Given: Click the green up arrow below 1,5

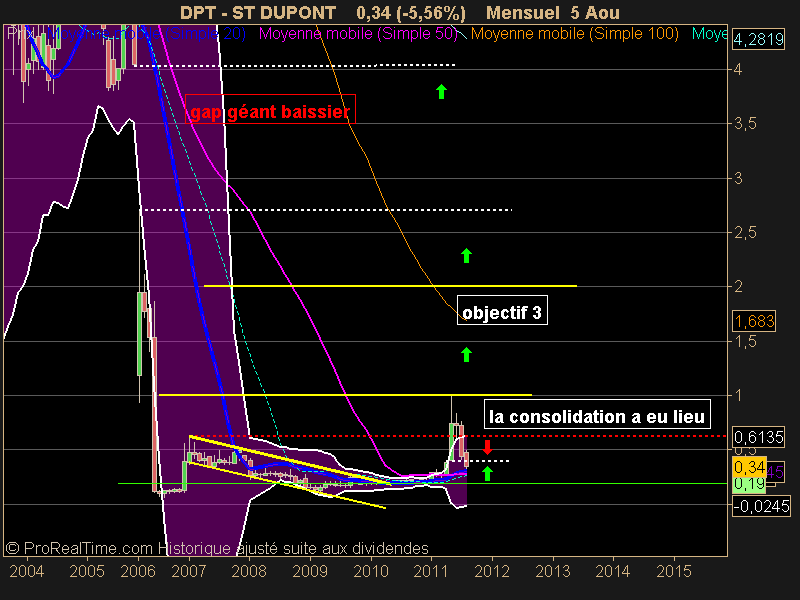Looking at the screenshot, I should point(466,354).
